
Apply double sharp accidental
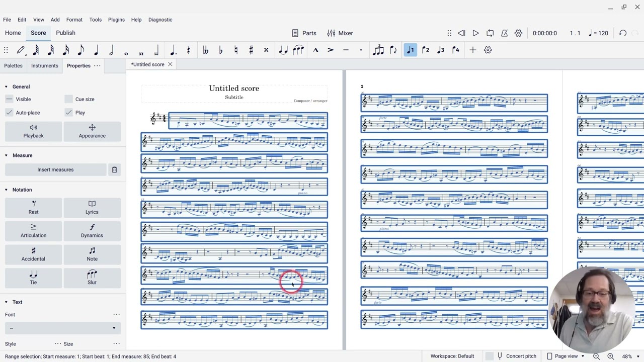266,50
